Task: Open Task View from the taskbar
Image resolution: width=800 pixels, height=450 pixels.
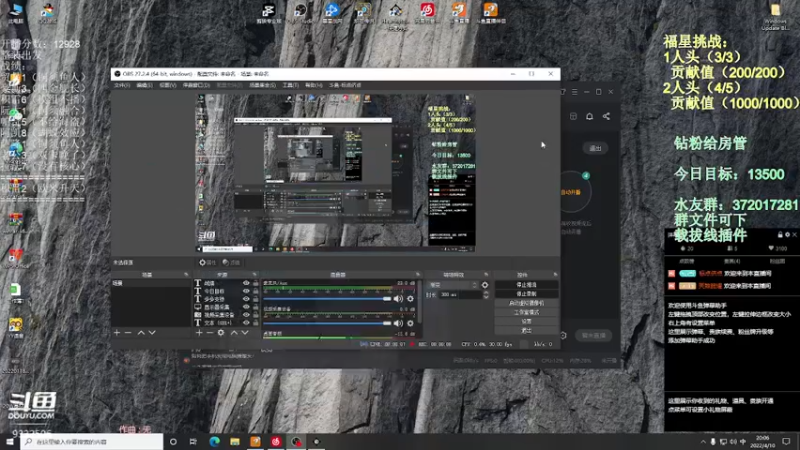Action: pos(193,441)
